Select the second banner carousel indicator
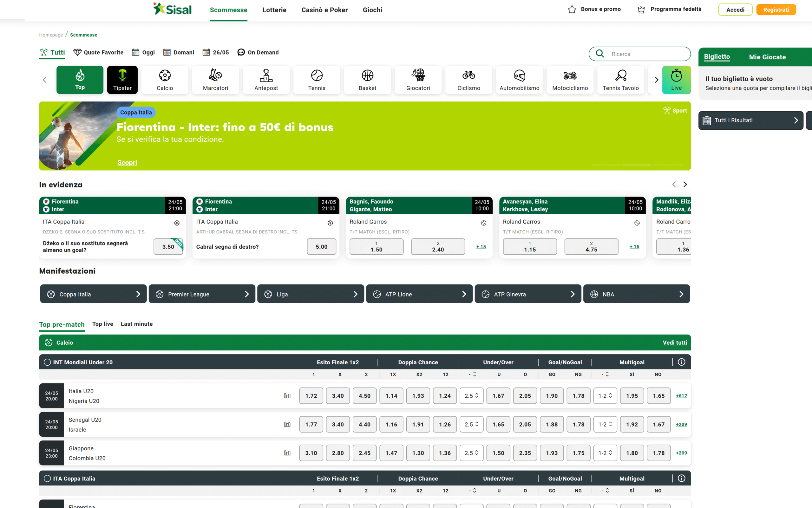The width and height of the screenshot is (812, 508). [637, 165]
